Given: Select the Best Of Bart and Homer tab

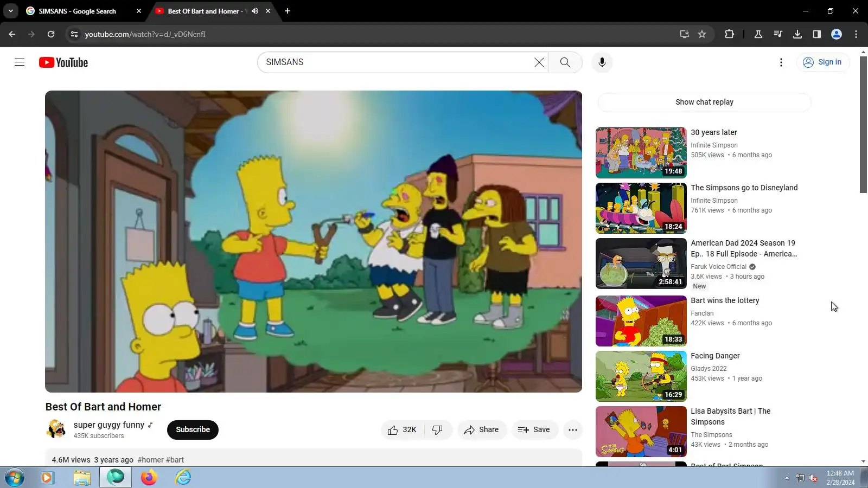Looking at the screenshot, I should (206, 11).
